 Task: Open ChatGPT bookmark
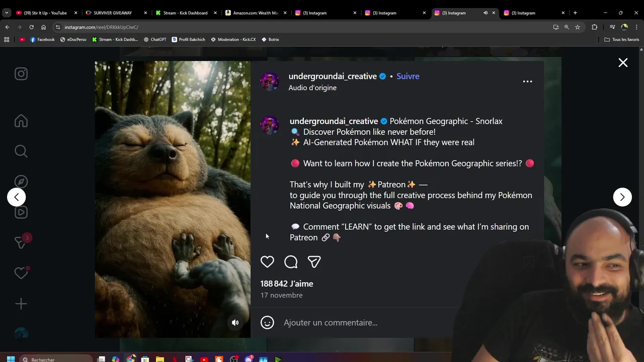click(154, 40)
